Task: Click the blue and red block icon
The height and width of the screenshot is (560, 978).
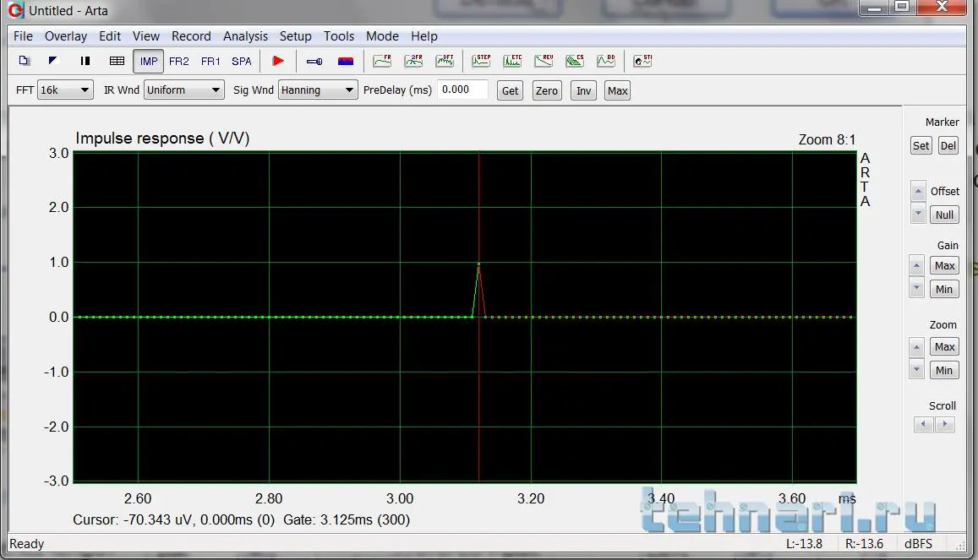Action: pyautogui.click(x=346, y=61)
